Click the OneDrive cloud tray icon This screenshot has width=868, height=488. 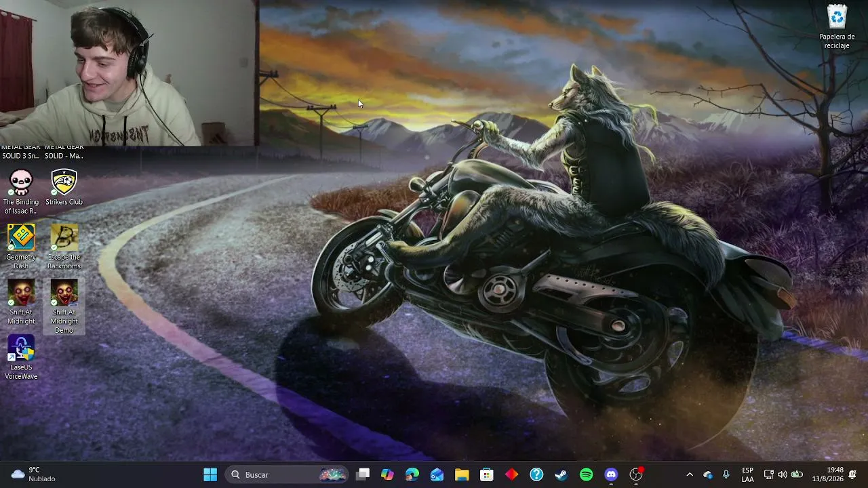(x=708, y=474)
